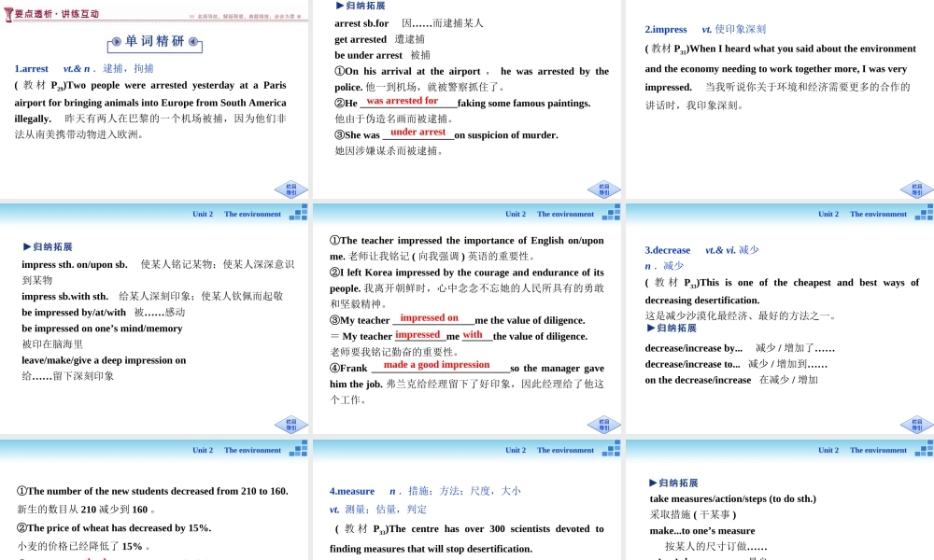Image resolution: width=934 pixels, height=560 pixels.
Task: Click the triangle marker before 归纳拓展 above 'take measures'
Action: pos(653,483)
